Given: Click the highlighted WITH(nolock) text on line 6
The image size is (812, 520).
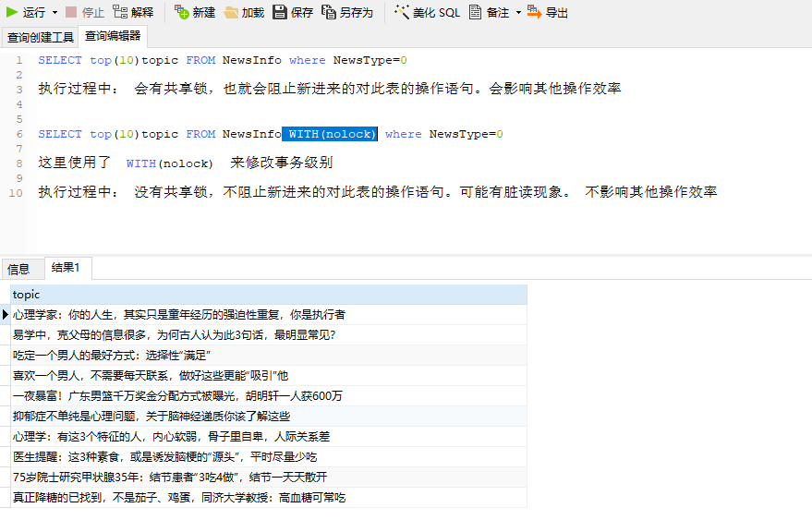Looking at the screenshot, I should 330,134.
